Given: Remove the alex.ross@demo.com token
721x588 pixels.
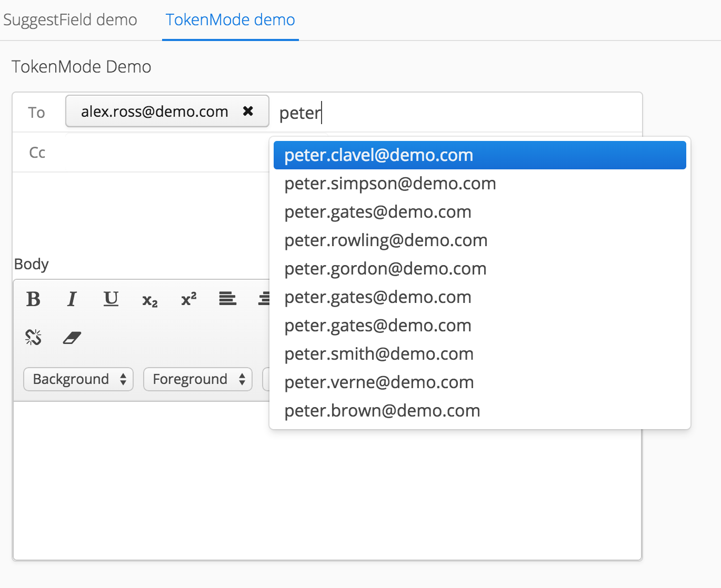Looking at the screenshot, I should (x=248, y=111).
